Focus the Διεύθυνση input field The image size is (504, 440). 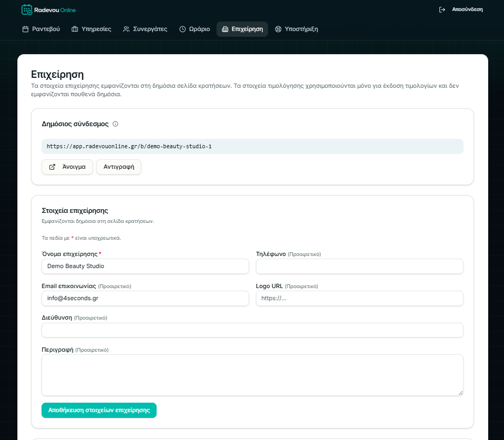click(x=252, y=330)
